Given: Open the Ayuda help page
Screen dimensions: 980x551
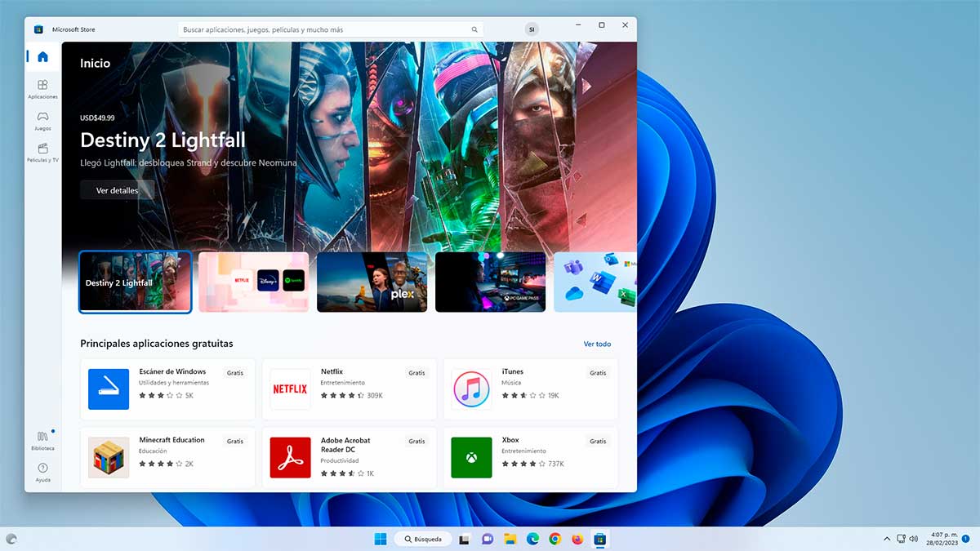Looking at the screenshot, I should pyautogui.click(x=42, y=473).
